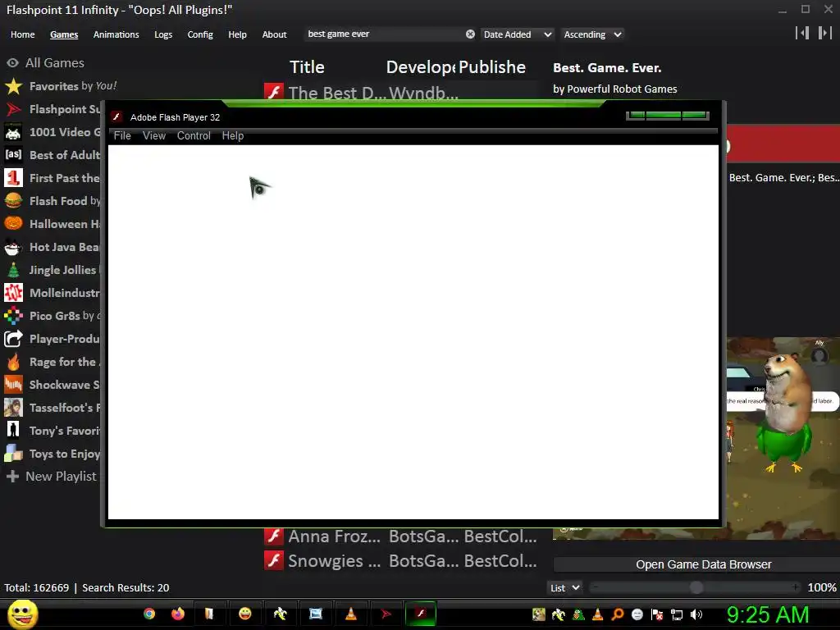The height and width of the screenshot is (630, 840).
Task: Select the Snowgies game row title
Action: [335, 561]
